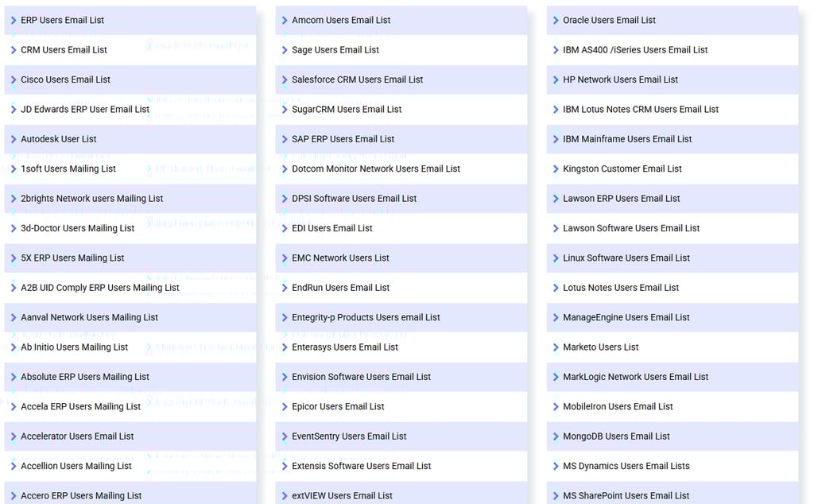Select DPSI Software Users Email List
This screenshot has width=814, height=504.
pos(354,198)
